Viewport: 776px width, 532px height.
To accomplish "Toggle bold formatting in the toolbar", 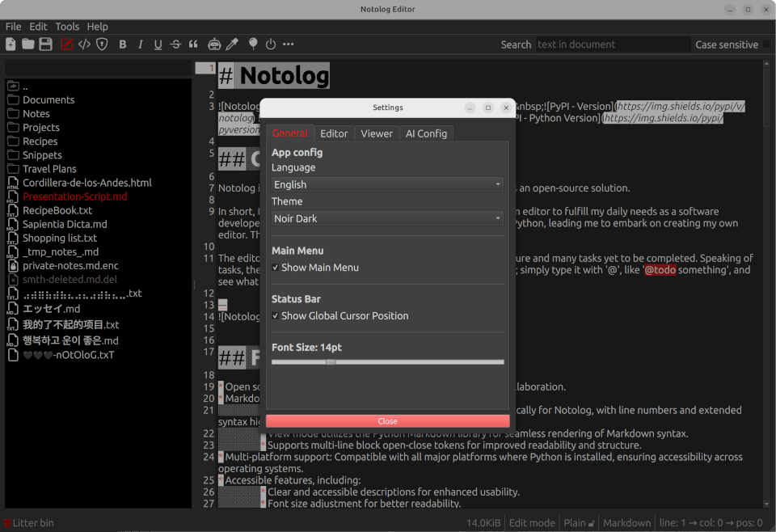I will [x=123, y=44].
